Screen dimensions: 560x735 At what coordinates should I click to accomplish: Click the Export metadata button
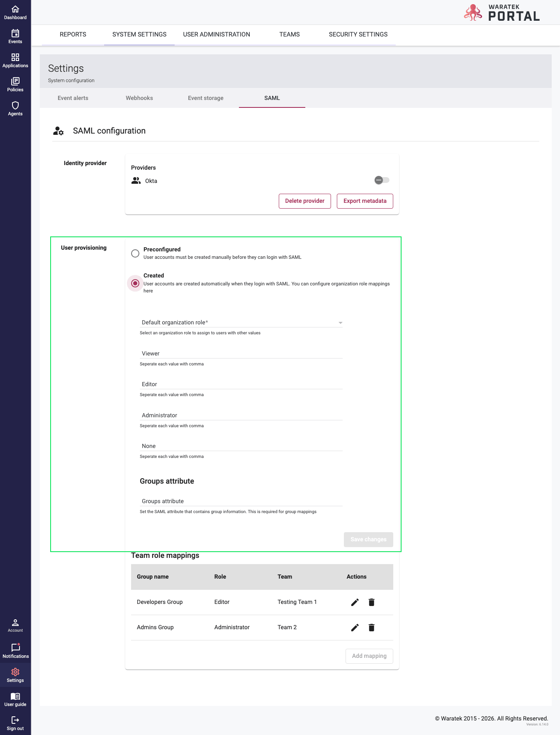[365, 201]
